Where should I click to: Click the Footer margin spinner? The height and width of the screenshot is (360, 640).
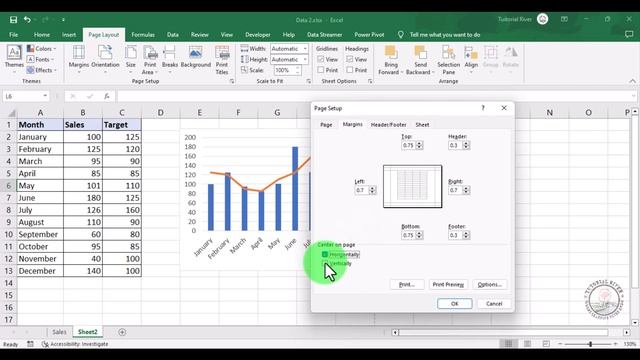(466, 235)
